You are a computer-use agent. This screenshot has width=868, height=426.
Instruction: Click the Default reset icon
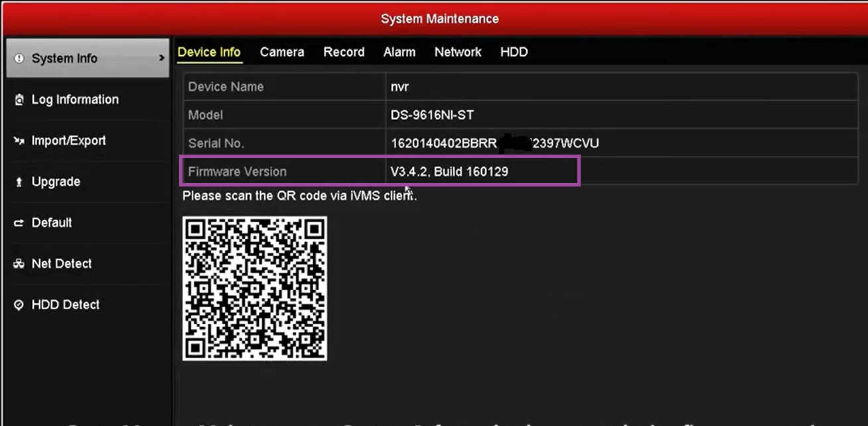pos(19,222)
